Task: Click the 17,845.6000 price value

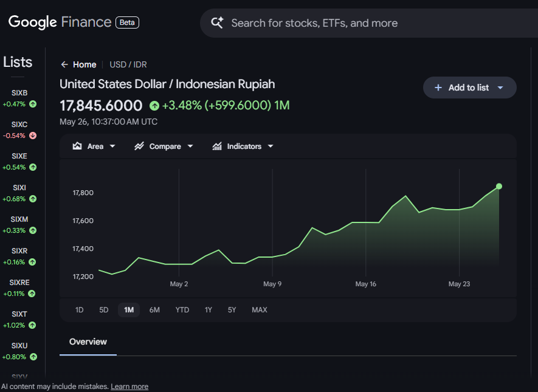Action: pyautogui.click(x=101, y=105)
